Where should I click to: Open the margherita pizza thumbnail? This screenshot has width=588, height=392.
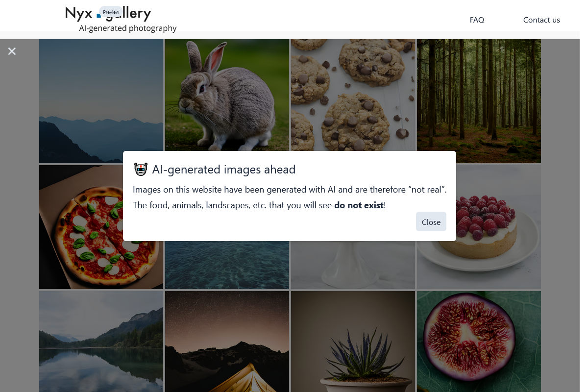[x=81, y=227]
